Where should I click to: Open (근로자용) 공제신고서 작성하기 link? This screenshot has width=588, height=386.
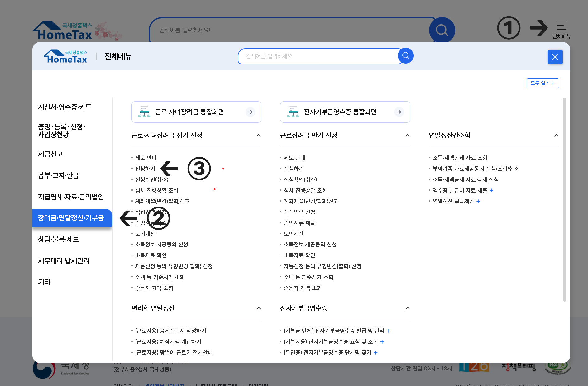(x=170, y=331)
